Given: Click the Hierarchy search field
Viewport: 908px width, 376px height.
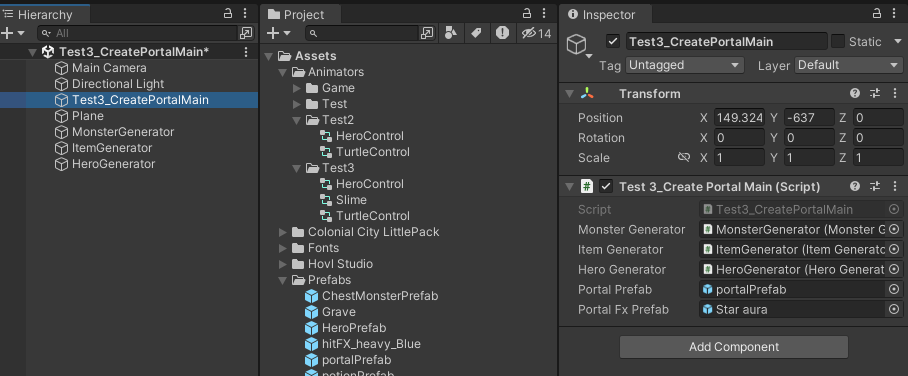Looking at the screenshot, I should (x=138, y=33).
